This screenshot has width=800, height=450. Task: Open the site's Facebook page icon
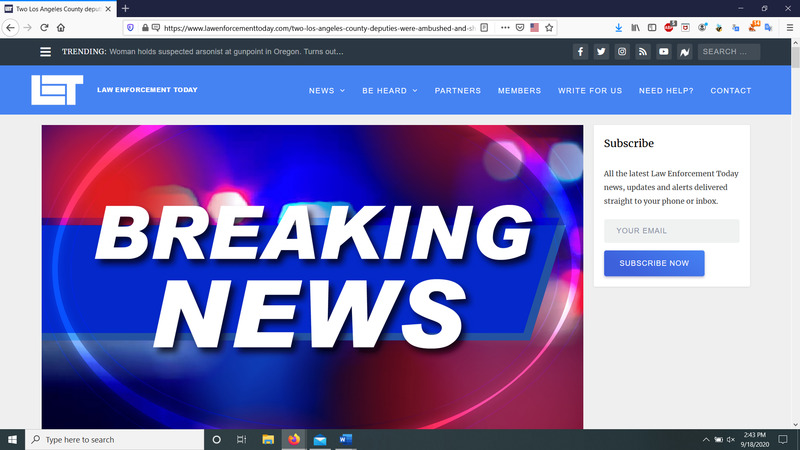pyautogui.click(x=581, y=52)
